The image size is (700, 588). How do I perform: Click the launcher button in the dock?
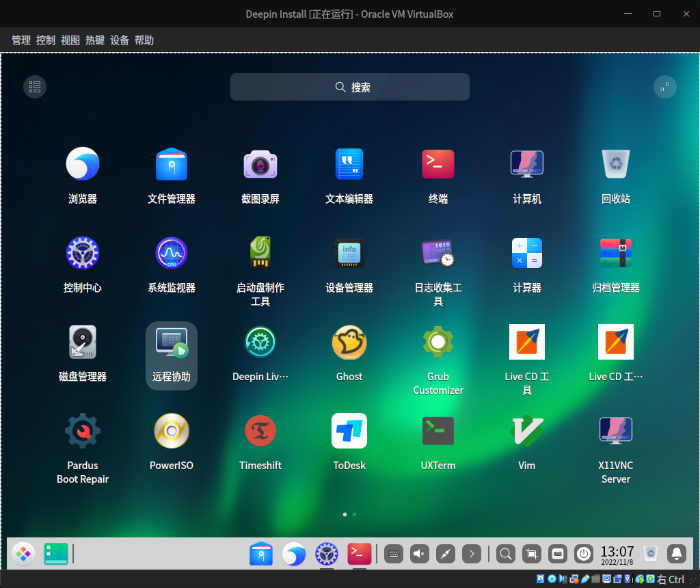point(23,554)
